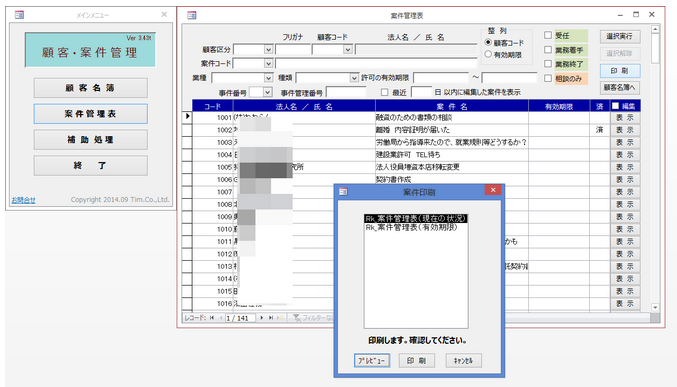Maximize the 案件管理表 window
Image resolution: width=677 pixels, height=387 pixels.
636,15
